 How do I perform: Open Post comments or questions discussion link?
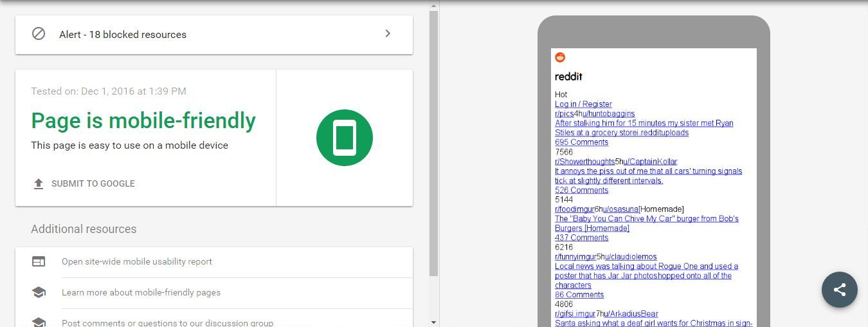coord(167,322)
